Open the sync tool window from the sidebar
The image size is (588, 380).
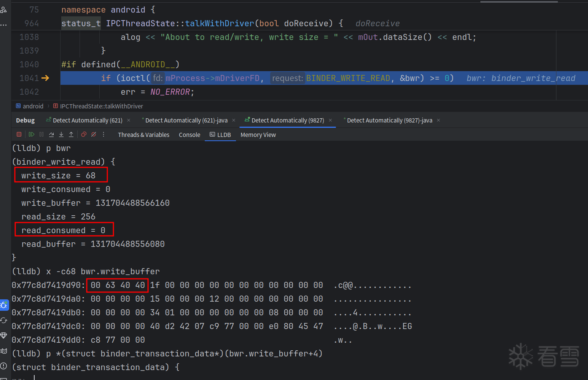pos(4,320)
